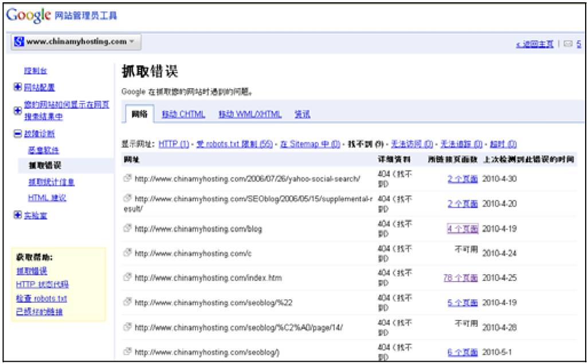Image resolution: width=588 pixels, height=364 pixels.
Task: Open 抓取错误 help link in 获取帮助 box
Action: tap(32, 271)
